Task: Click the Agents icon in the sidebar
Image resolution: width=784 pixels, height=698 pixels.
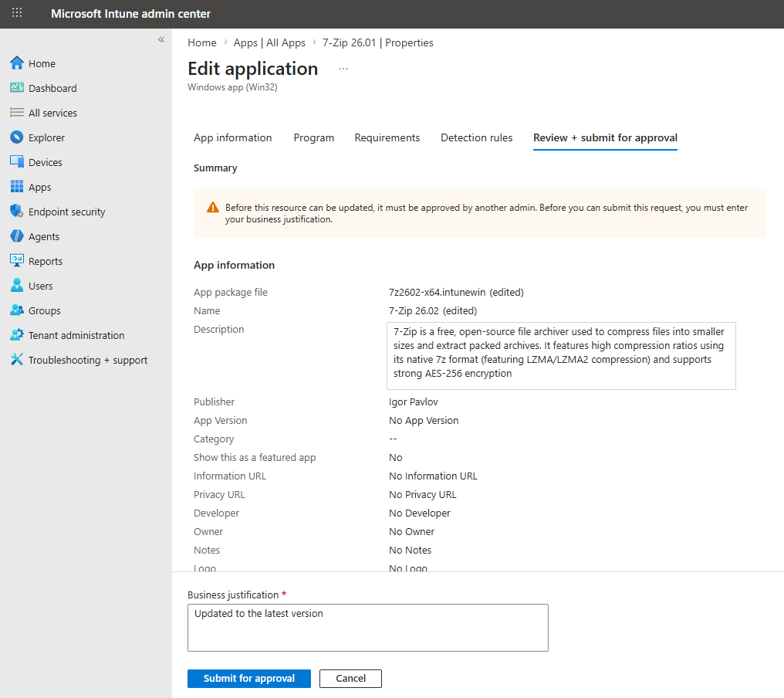Action: tap(17, 235)
